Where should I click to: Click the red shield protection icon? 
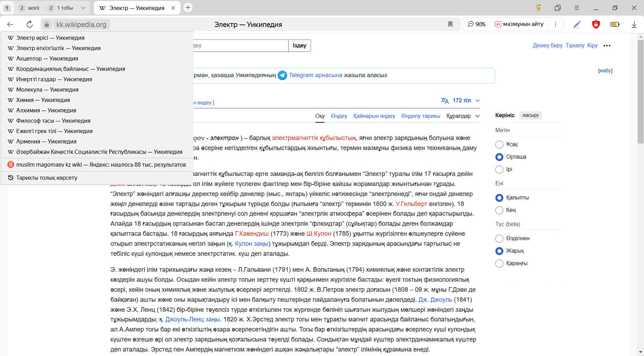click(596, 24)
